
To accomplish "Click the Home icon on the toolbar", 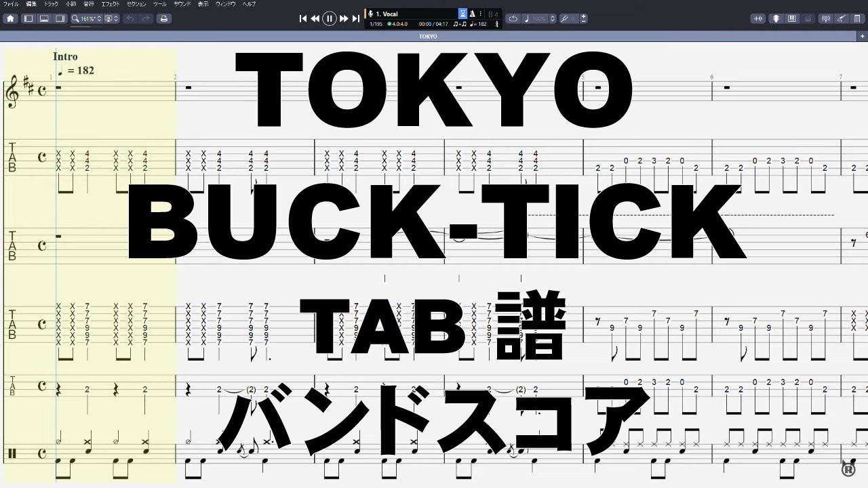I will (x=10, y=18).
